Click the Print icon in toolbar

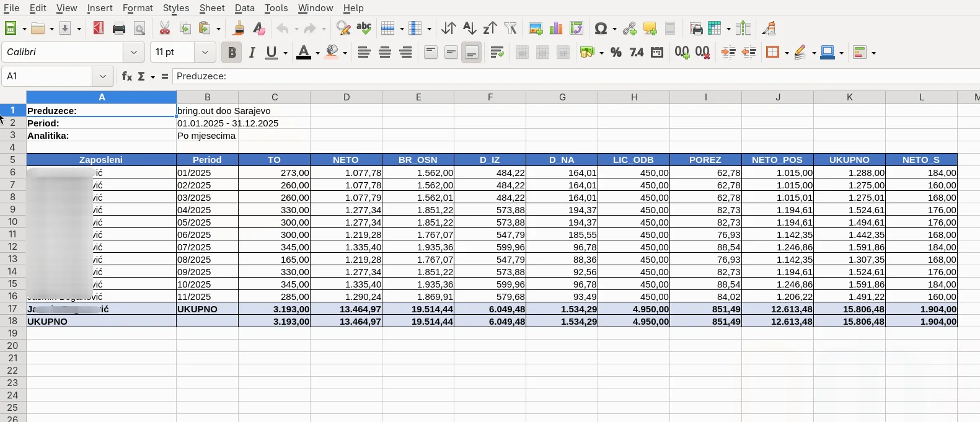(119, 29)
